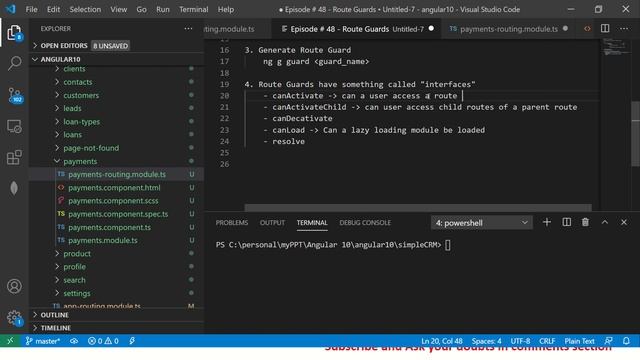Switch to payments-routing.module.ts editor tab

509,29
